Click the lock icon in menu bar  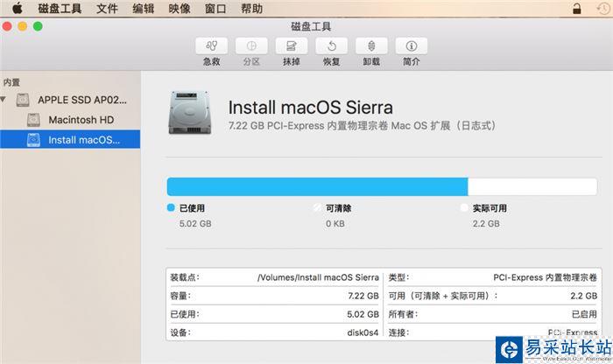coord(577,9)
